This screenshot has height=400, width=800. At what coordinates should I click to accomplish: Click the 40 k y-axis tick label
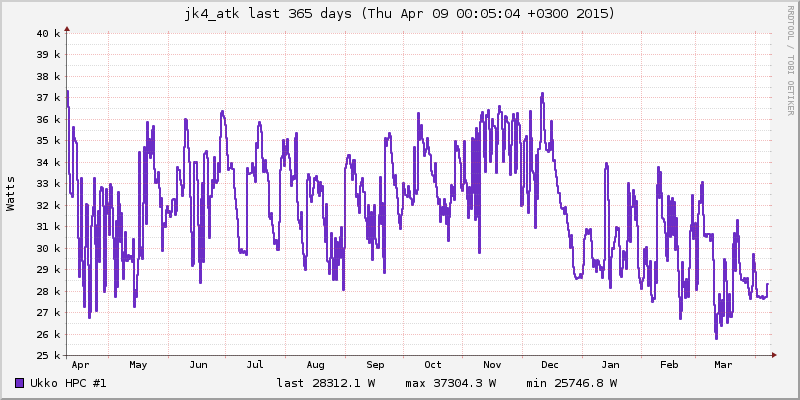point(49,34)
